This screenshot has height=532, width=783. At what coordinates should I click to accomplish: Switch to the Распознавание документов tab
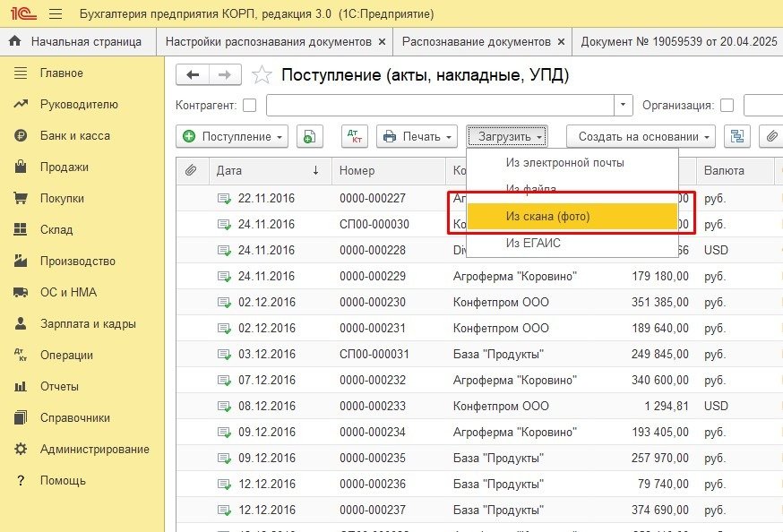pos(477,41)
